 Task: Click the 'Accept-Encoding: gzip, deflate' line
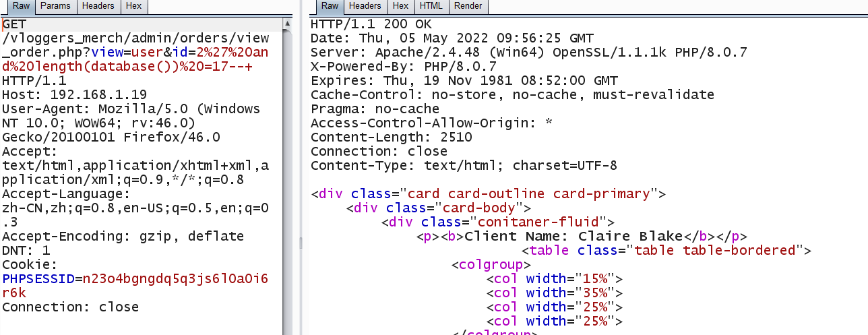(x=123, y=236)
